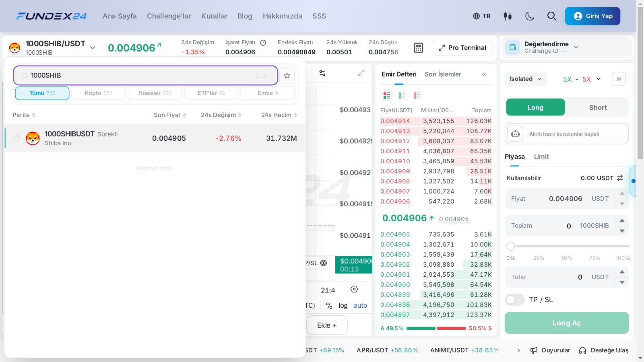Select the Long side toggle
The width and height of the screenshot is (644, 362).
[x=535, y=107]
